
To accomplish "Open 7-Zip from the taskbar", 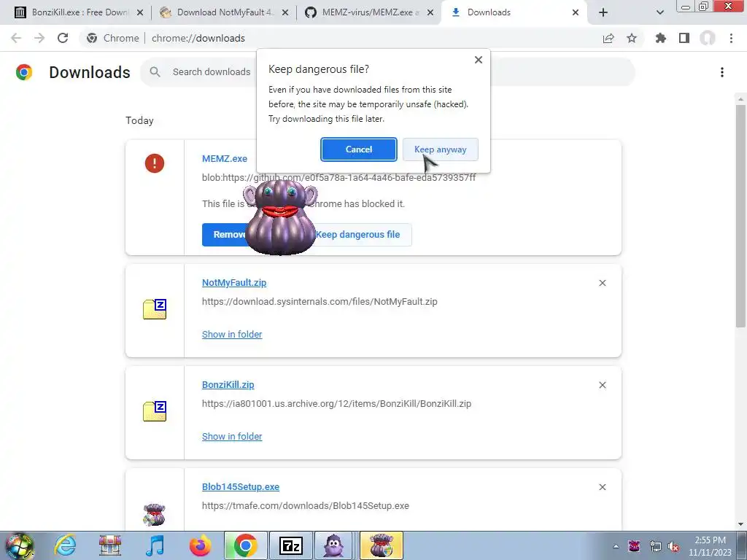I will click(291, 545).
